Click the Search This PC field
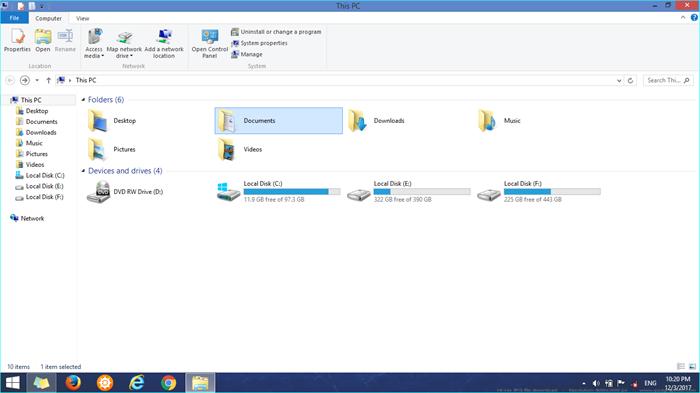 668,80
